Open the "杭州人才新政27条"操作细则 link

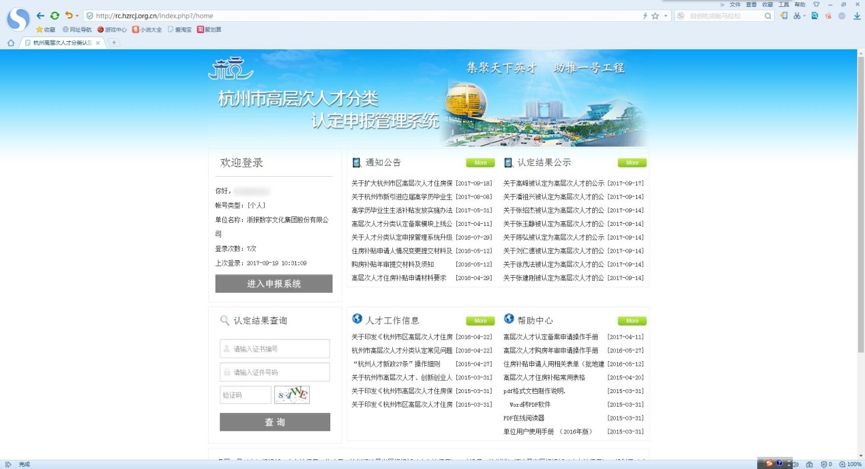[397, 364]
